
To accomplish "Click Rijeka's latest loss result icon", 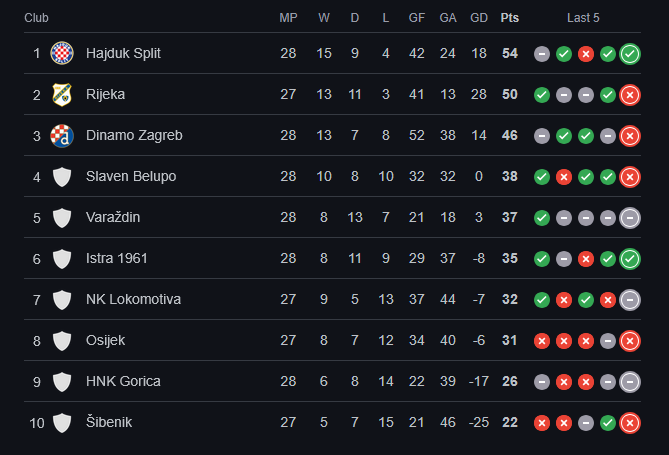I will coord(630,94).
